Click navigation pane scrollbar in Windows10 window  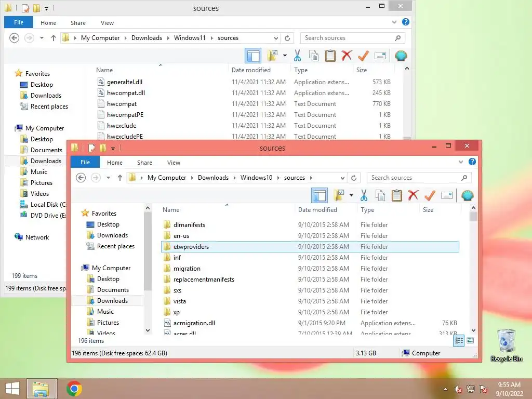coord(148,251)
